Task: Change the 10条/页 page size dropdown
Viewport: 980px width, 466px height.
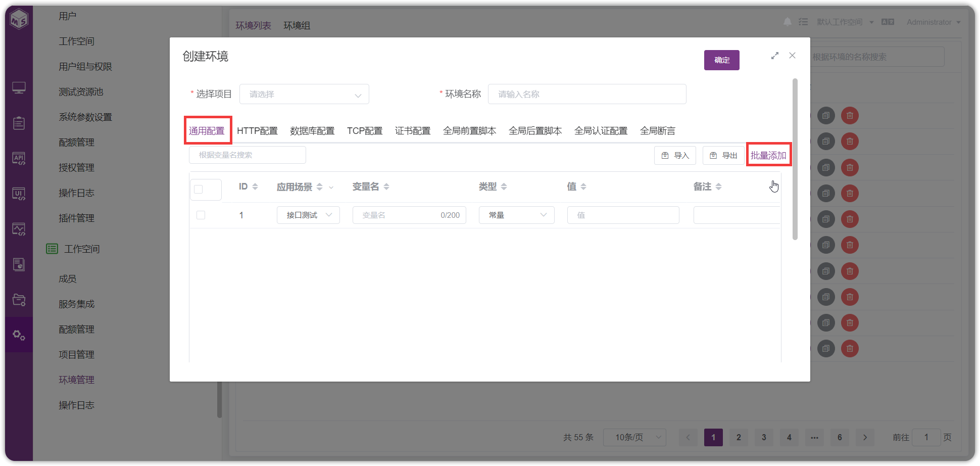Action: pos(634,437)
